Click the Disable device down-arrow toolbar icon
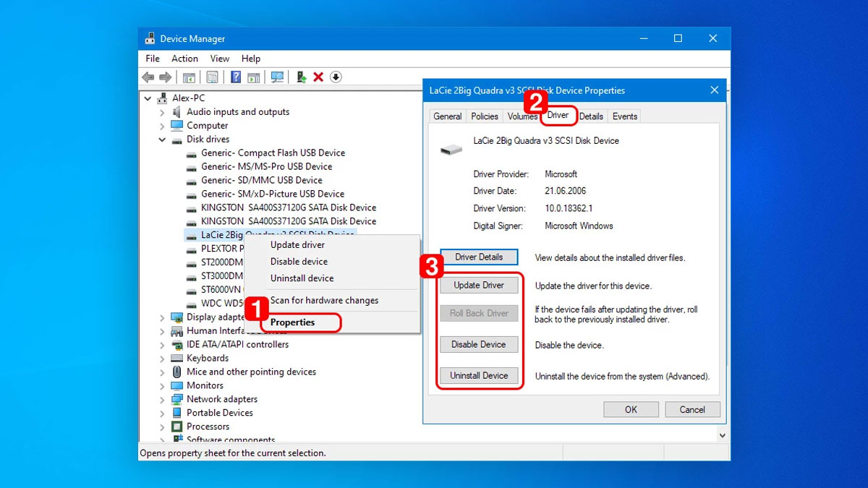The image size is (868, 488). coord(336,77)
